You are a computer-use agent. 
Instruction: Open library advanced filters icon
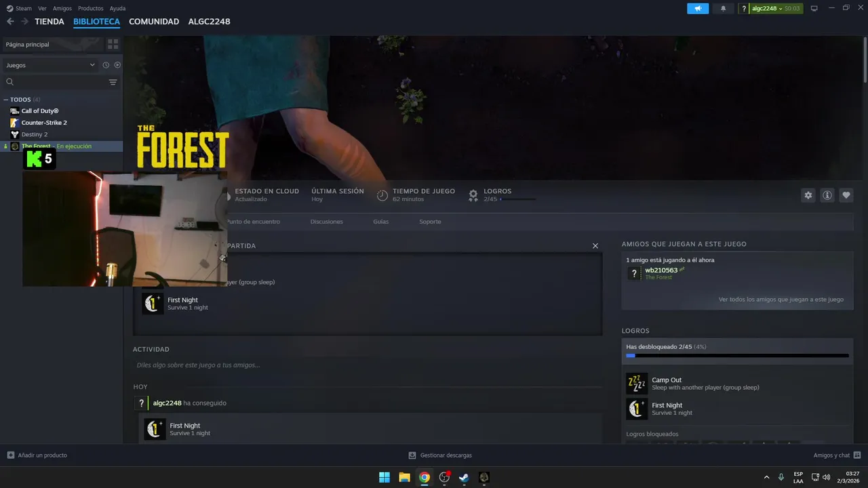pyautogui.click(x=113, y=82)
